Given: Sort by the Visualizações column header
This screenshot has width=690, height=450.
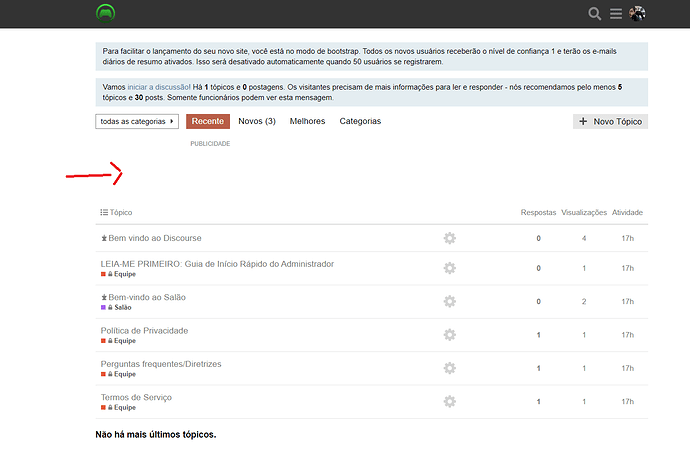Looking at the screenshot, I should tap(584, 212).
